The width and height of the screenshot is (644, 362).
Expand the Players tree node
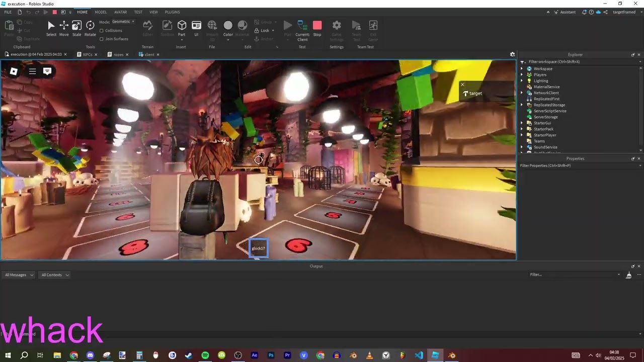522,75
